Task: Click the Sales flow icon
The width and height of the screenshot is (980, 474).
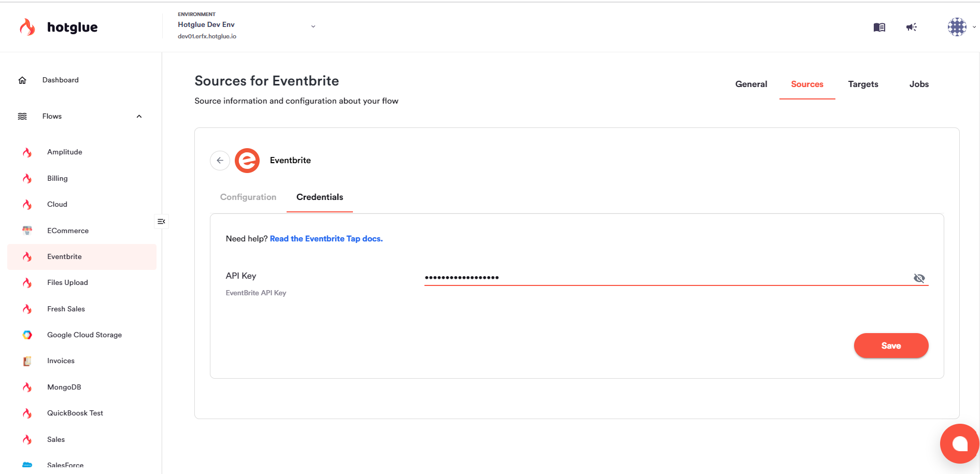Action: click(27, 440)
